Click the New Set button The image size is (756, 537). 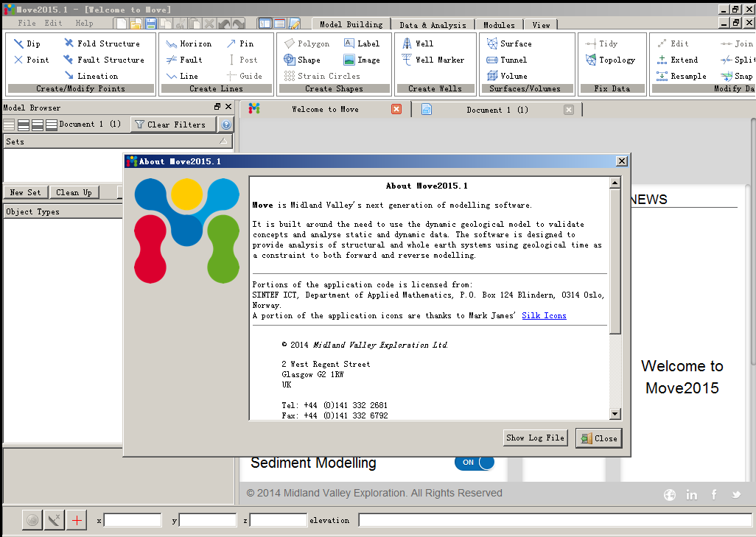point(26,192)
